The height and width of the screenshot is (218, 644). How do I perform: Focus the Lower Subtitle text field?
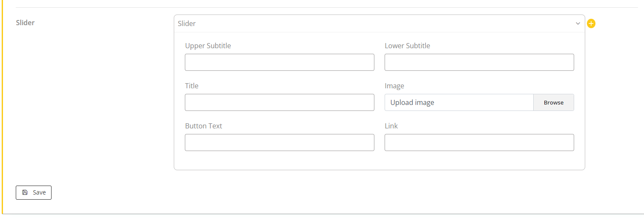coord(479,62)
